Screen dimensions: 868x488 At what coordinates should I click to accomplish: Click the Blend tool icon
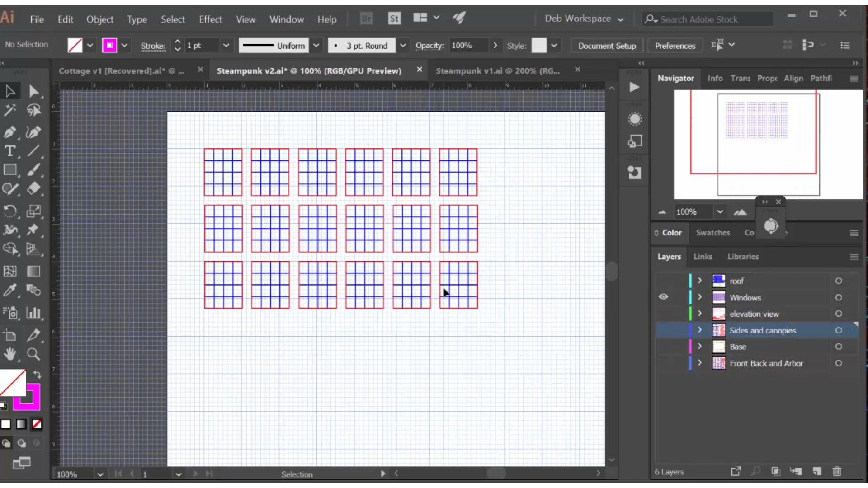coord(33,291)
